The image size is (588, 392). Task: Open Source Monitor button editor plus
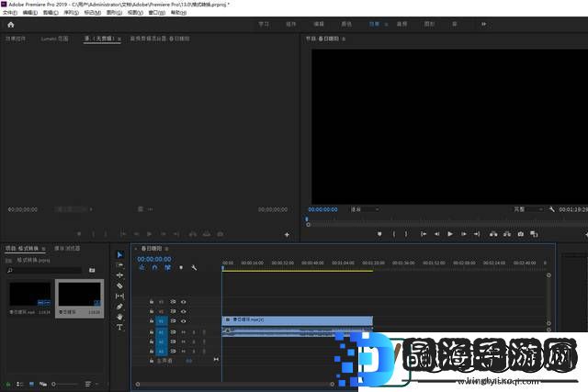[x=287, y=235]
